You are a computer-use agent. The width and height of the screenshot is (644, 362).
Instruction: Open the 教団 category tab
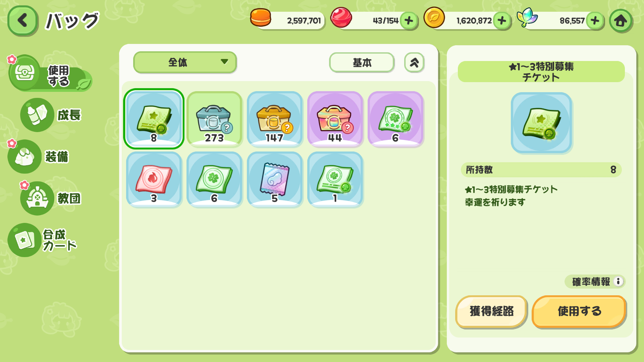[x=51, y=198]
